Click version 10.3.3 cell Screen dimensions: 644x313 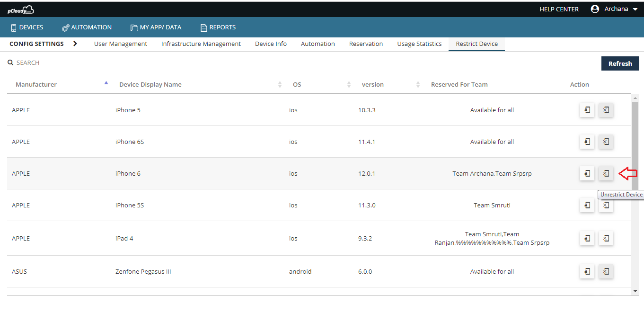[x=367, y=110]
